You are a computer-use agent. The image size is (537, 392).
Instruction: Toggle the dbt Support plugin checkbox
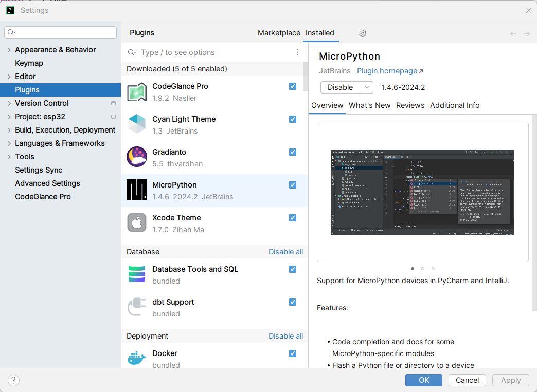[293, 302]
